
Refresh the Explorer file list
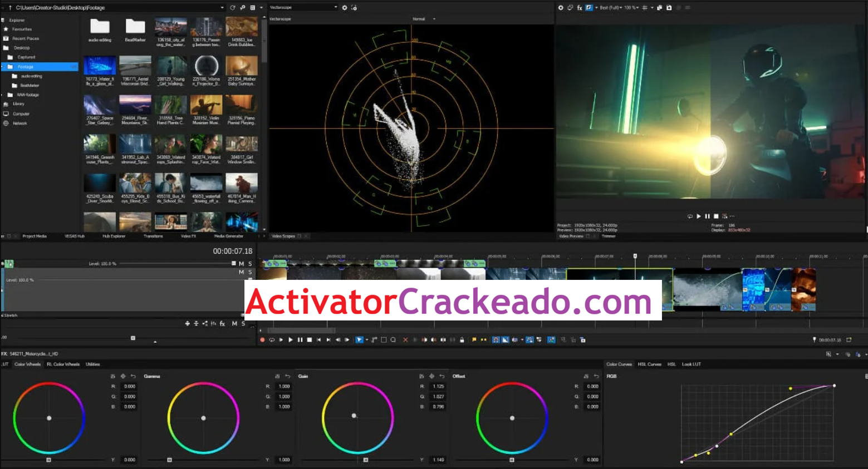pyautogui.click(x=233, y=8)
